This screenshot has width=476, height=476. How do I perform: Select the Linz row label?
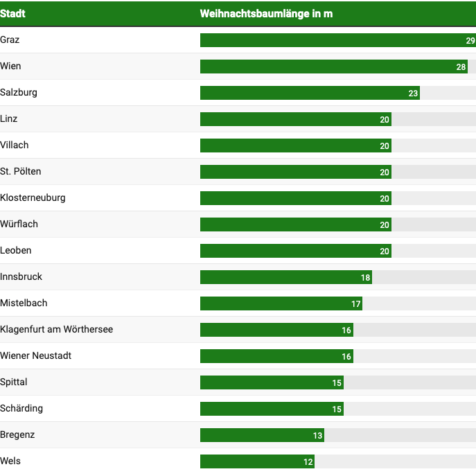pos(10,119)
